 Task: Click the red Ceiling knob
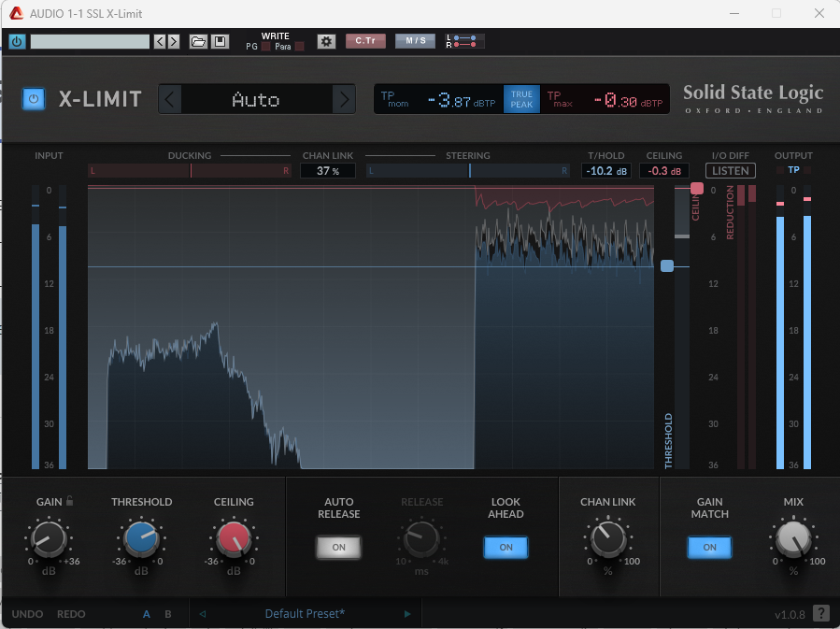coord(234,538)
